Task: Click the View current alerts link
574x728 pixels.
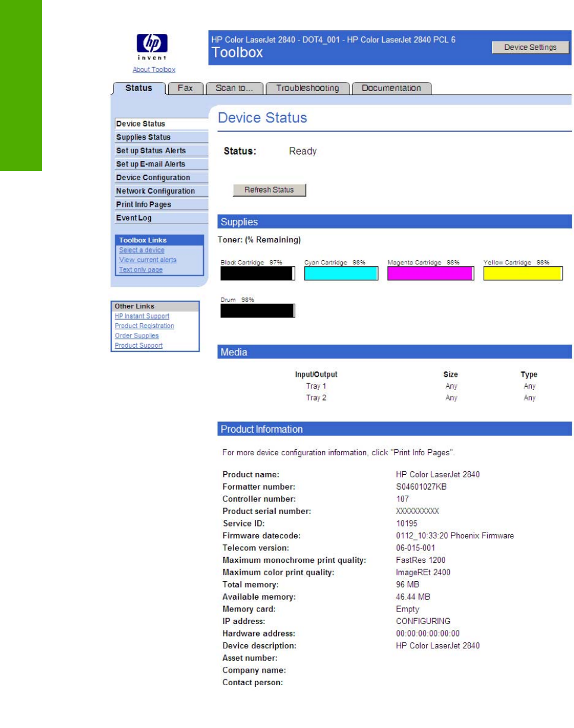Action: (147, 260)
